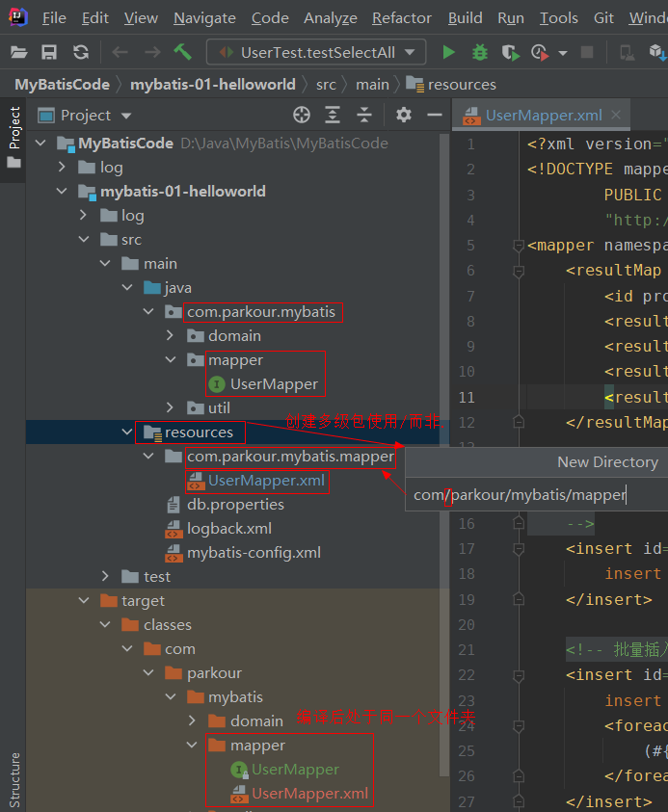This screenshot has width=668, height=812.
Task: Click the Stop square icon
Action: 587,52
